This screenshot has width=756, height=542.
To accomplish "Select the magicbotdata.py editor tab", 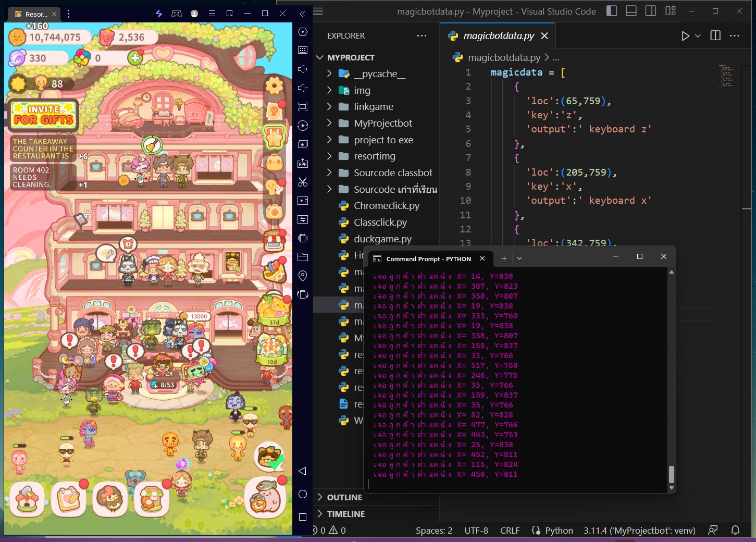I will click(x=499, y=35).
